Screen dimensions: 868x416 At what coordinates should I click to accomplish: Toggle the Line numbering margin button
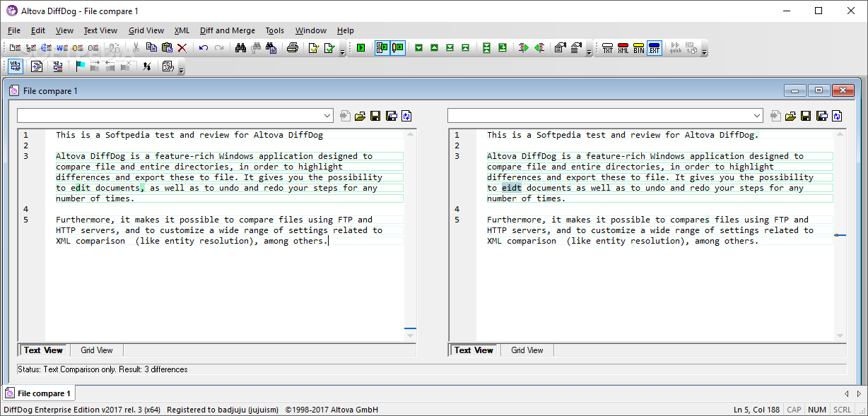(x=57, y=66)
